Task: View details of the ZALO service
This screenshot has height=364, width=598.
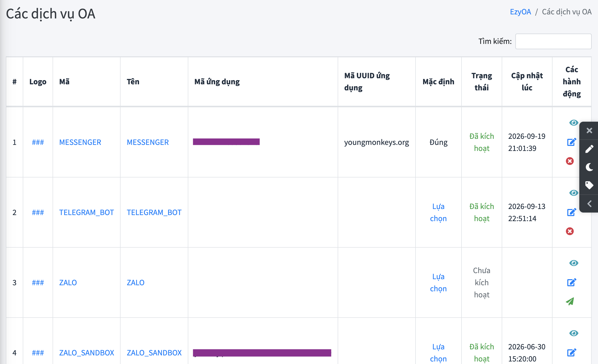Action: (573, 263)
